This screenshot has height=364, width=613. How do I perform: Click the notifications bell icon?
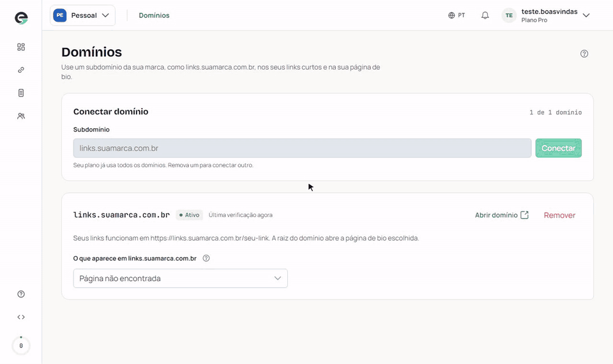(485, 15)
